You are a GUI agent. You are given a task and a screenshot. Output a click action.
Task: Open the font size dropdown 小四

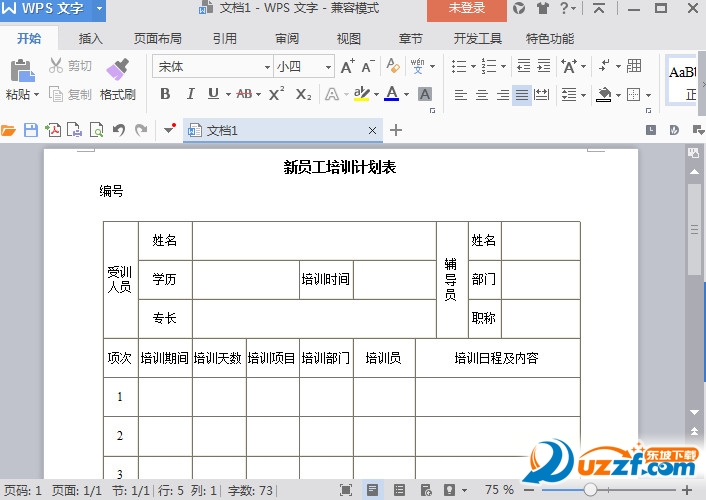[x=328, y=67]
